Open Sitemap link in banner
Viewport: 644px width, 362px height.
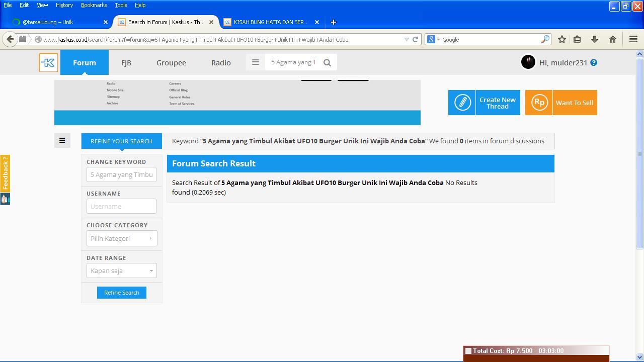(113, 97)
